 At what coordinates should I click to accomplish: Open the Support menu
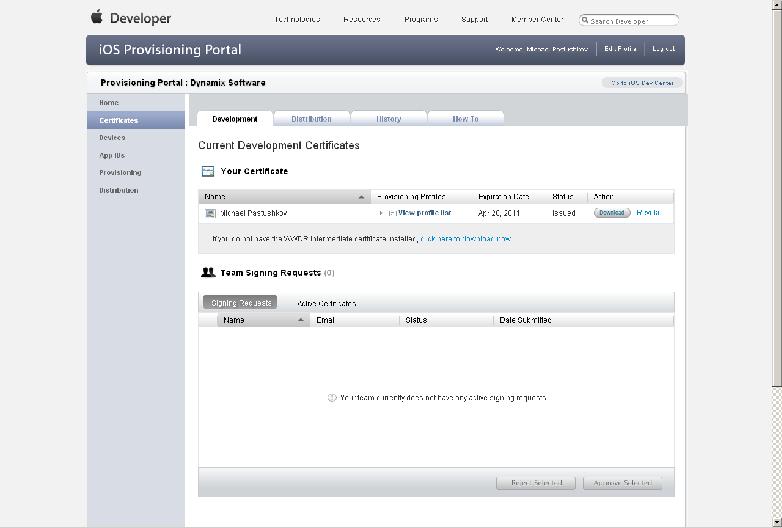pos(474,19)
